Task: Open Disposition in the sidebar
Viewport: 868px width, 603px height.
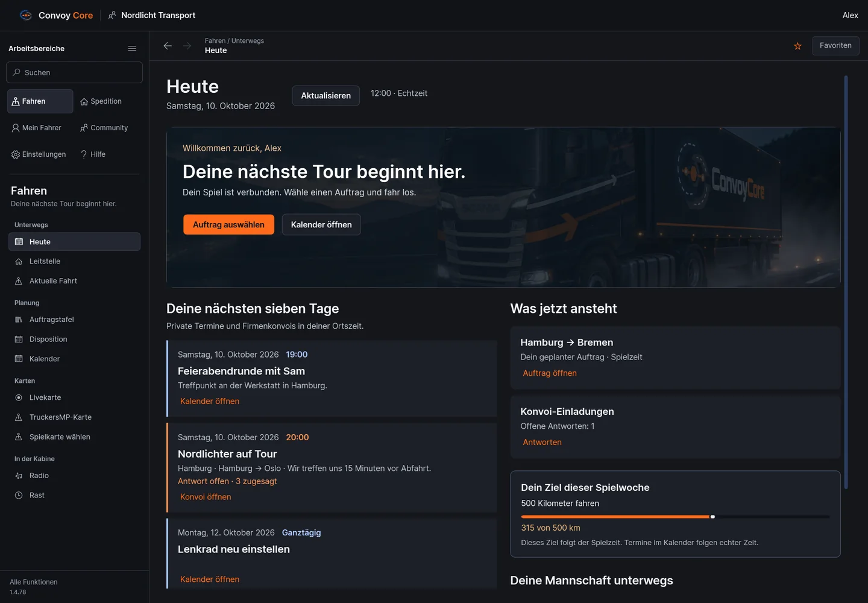Action: tap(74, 339)
